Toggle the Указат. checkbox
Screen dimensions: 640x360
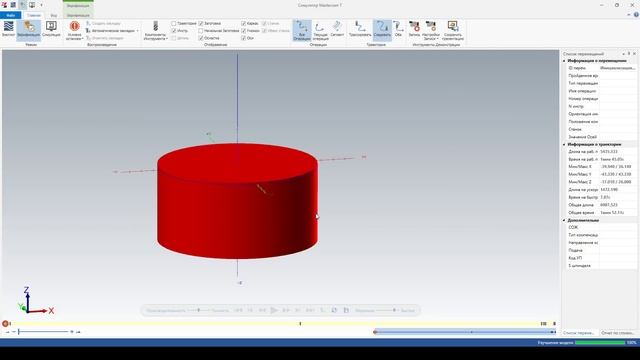244,31
